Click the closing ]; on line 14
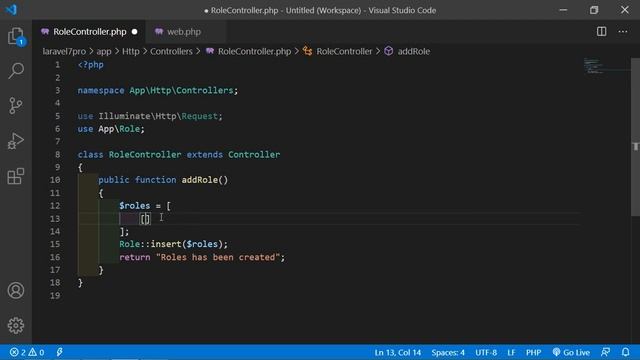The image size is (640, 360). (124, 231)
